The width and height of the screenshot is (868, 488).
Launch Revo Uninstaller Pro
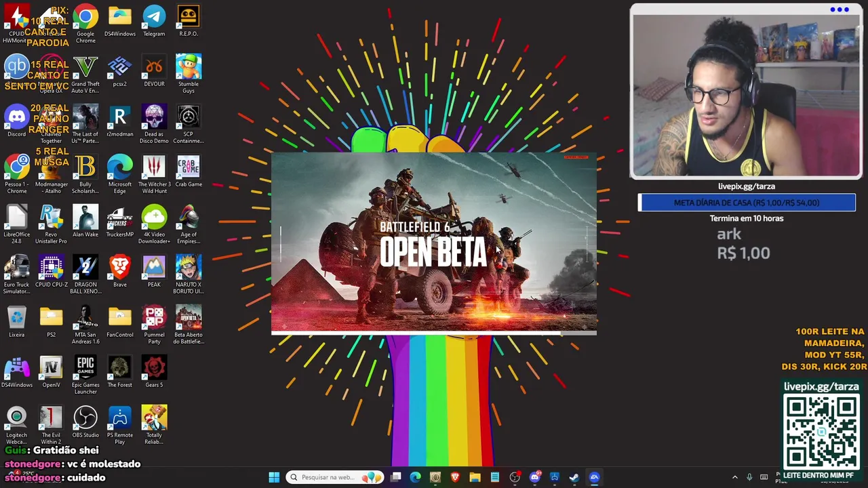coord(51,224)
